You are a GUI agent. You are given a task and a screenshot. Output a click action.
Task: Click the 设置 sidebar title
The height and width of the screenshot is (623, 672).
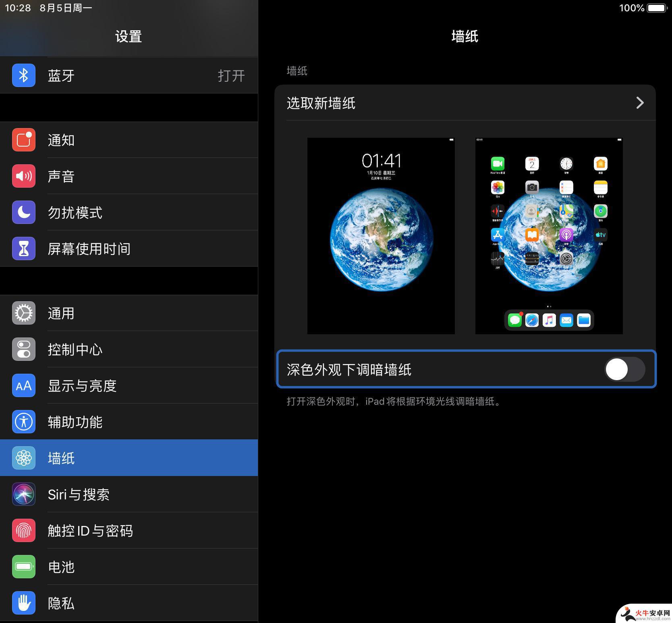tap(129, 37)
